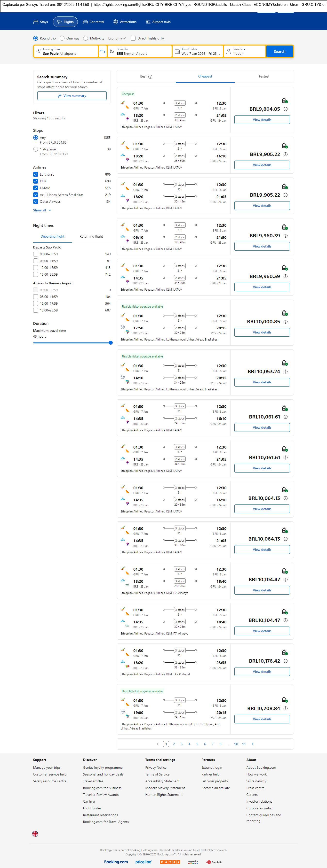Screen dimensions: 327x868
Task: Click the swap origin and destination arrows icon
Action: (x=103, y=52)
